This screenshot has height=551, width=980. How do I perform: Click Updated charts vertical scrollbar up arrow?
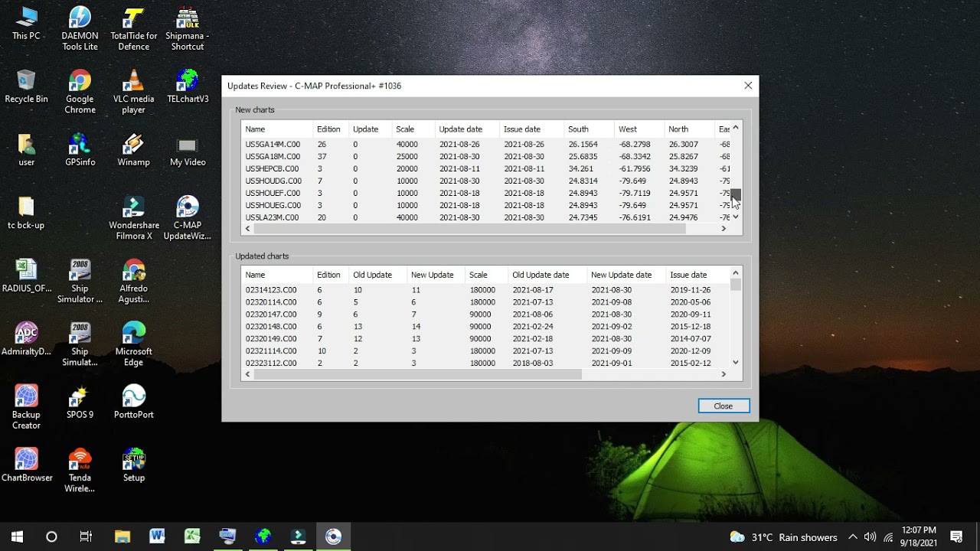[736, 273]
